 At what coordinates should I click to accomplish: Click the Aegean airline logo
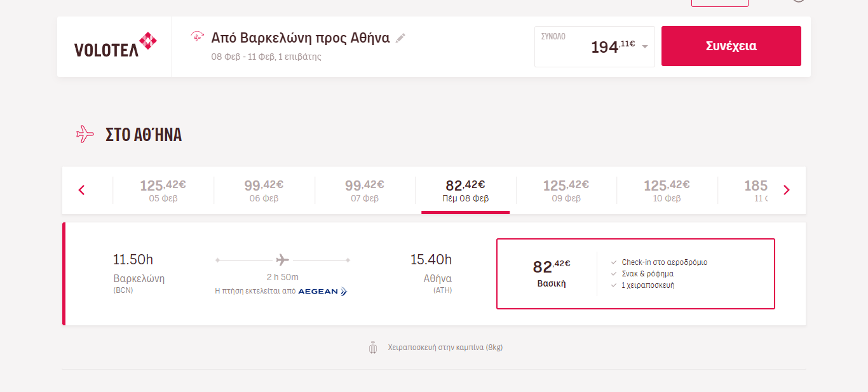coord(323,292)
